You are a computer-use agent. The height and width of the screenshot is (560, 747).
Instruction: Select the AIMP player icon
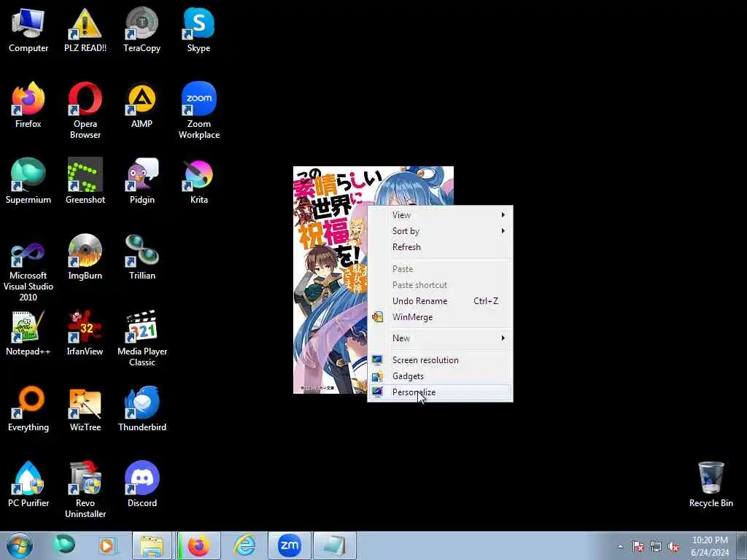(x=142, y=105)
